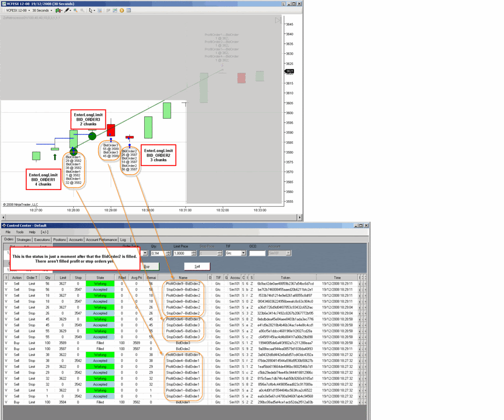Open the candlestick chart style picker
The height and width of the screenshot is (420, 504).
(59, 10)
